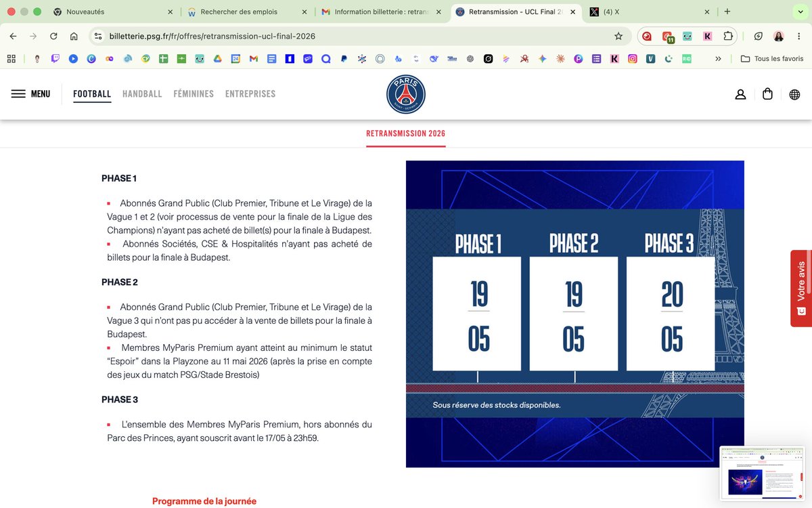Expand hidden bookmarks with the chevron
The image size is (812, 508).
tap(718, 59)
